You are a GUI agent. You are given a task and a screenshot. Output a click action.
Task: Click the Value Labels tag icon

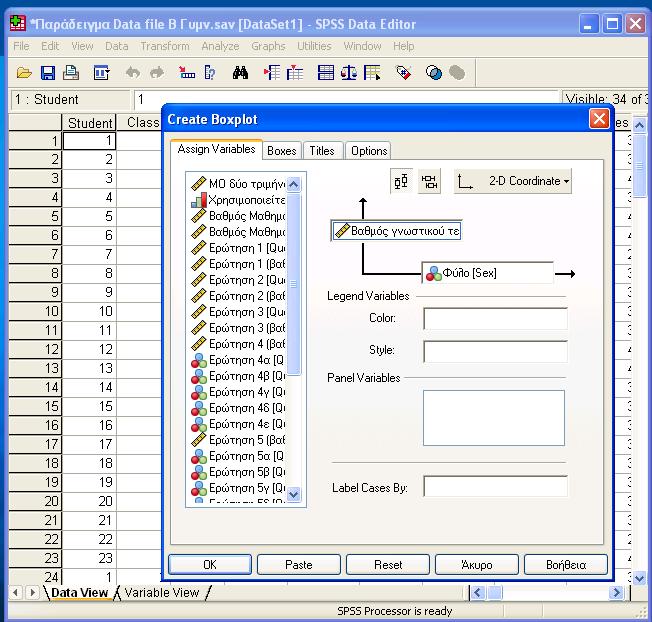coord(403,73)
